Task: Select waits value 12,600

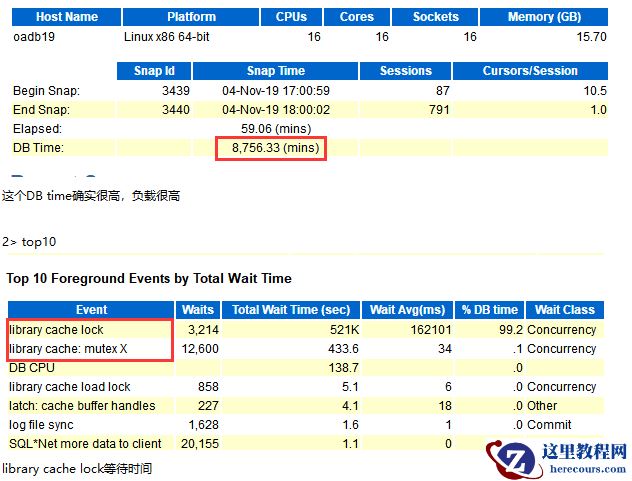Action: 200,349
